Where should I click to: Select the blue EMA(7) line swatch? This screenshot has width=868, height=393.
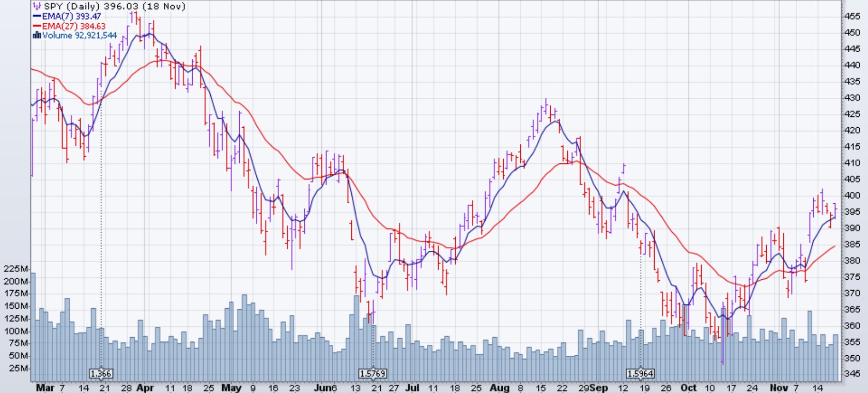pyautogui.click(x=37, y=17)
